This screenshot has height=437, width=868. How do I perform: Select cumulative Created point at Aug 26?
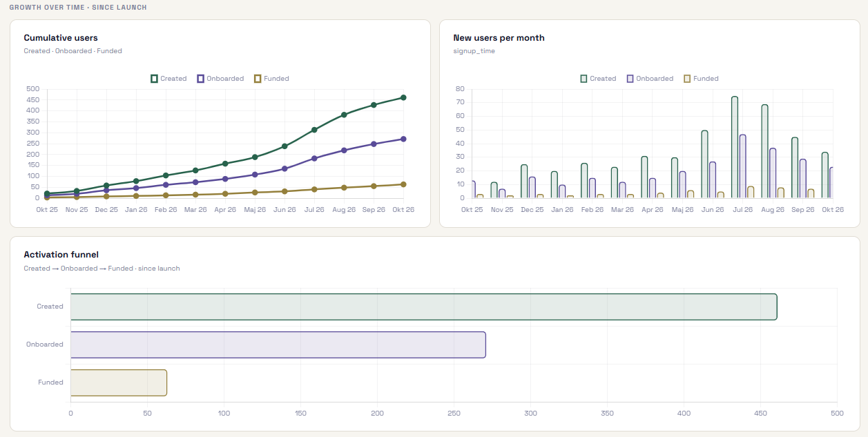tap(344, 115)
